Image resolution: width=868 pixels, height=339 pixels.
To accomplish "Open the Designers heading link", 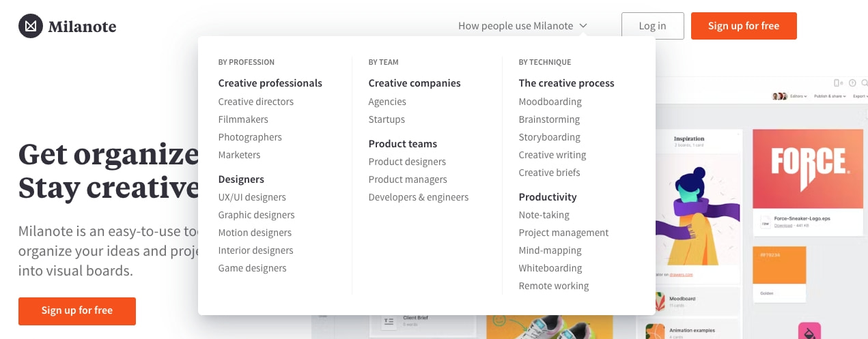I will point(241,179).
